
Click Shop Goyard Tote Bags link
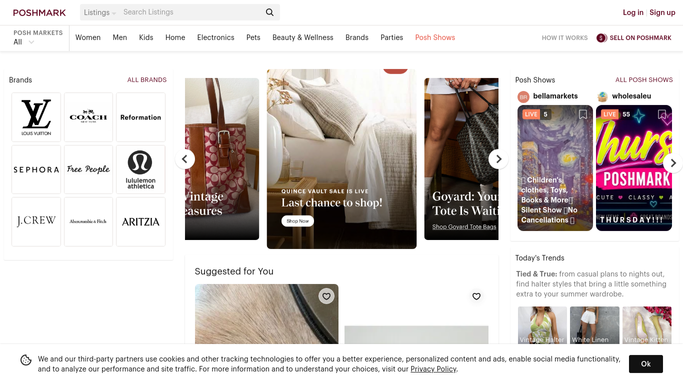(464, 226)
